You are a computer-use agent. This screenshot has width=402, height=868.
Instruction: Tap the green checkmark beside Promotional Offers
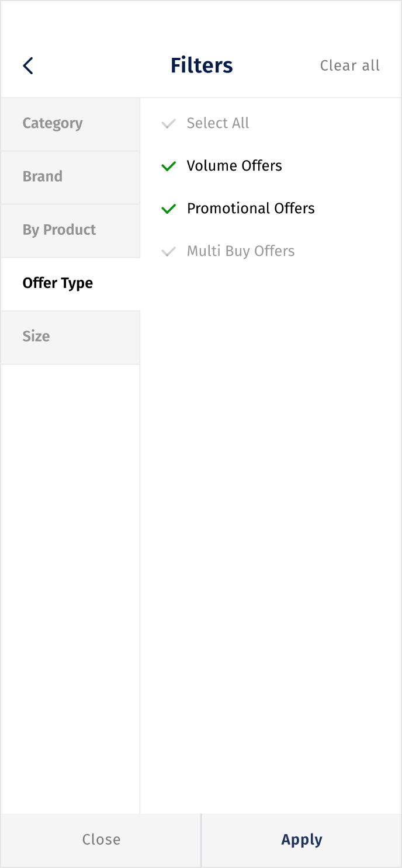coord(168,209)
